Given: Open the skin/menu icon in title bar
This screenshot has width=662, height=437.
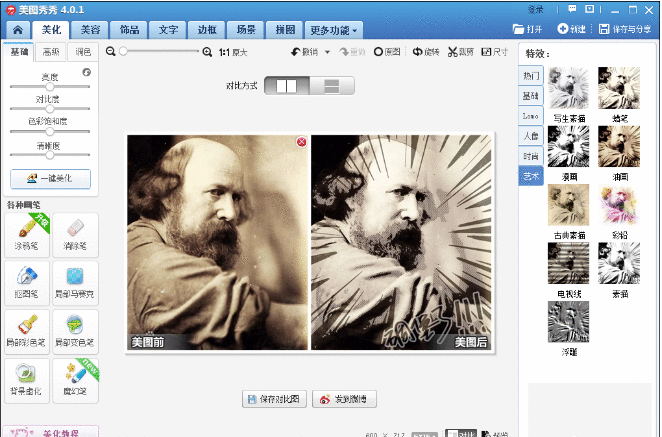Looking at the screenshot, I should 589,9.
